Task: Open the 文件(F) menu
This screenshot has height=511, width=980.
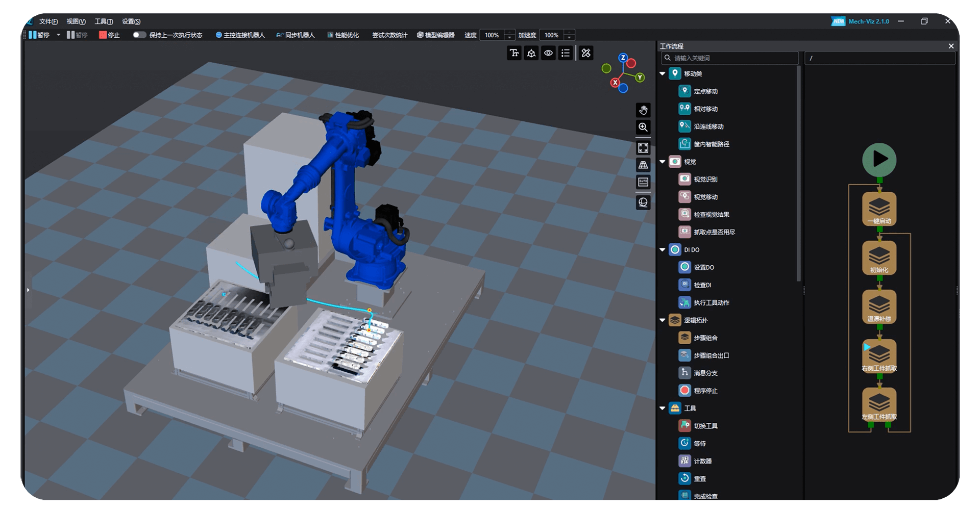Action: (x=48, y=21)
